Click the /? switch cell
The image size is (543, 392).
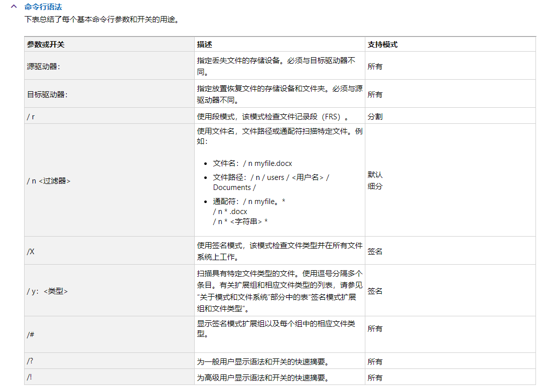pyautogui.click(x=29, y=361)
